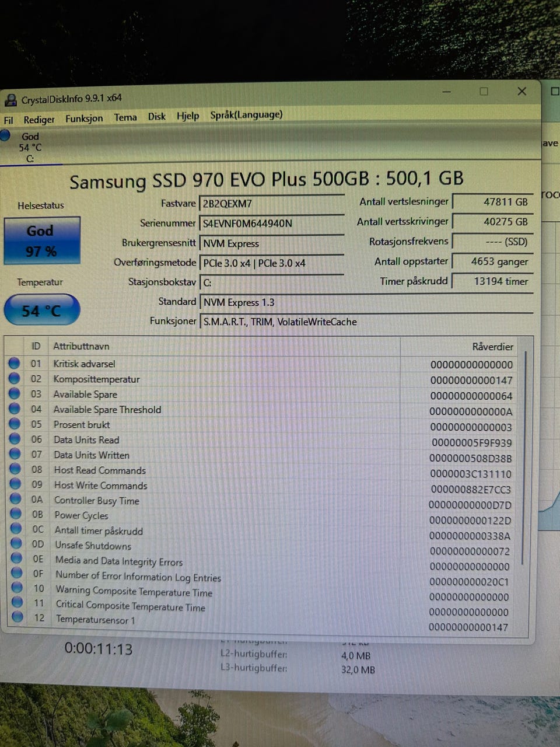The image size is (560, 747).
Task: Click status icon of Media and Data Integrity Errors
Action: pyautogui.click(x=17, y=558)
